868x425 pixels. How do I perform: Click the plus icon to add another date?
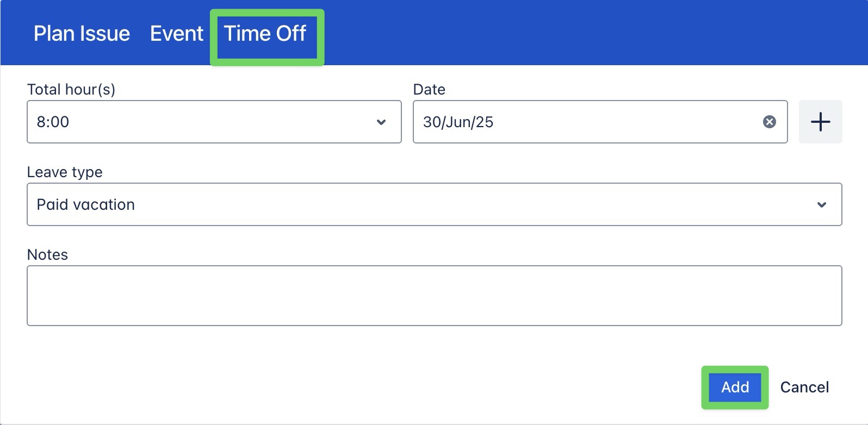coord(820,122)
